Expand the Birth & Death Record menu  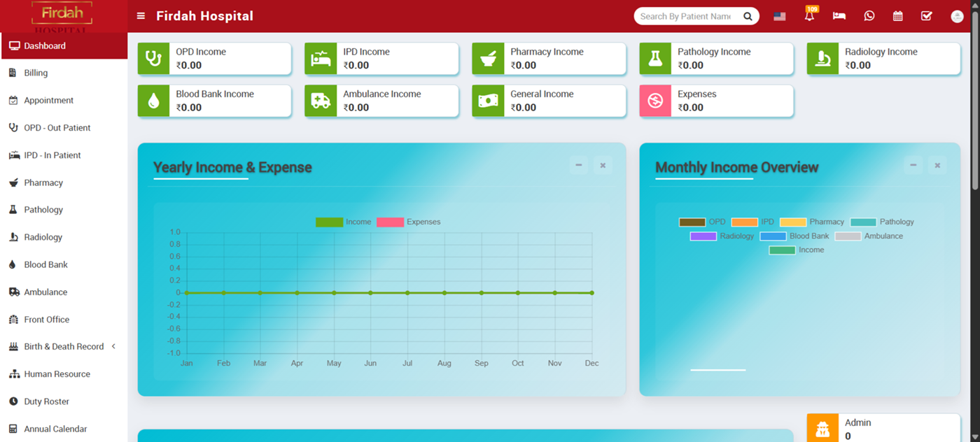64,347
